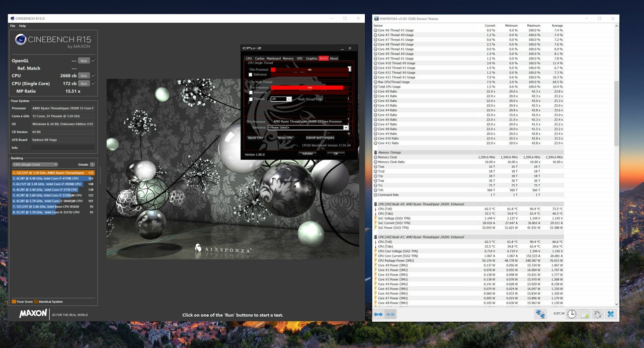Open Cinebench File menu
The height and width of the screenshot is (348, 644).
tap(13, 26)
